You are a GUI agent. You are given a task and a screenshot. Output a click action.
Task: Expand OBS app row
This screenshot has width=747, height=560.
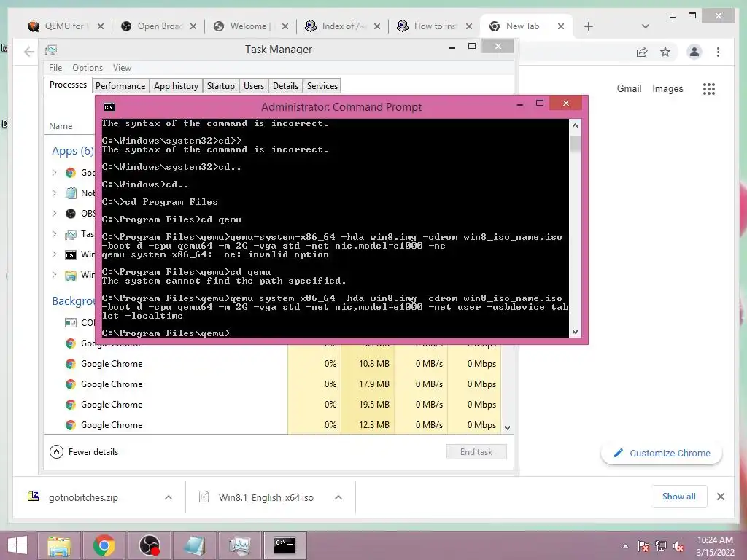(x=54, y=214)
